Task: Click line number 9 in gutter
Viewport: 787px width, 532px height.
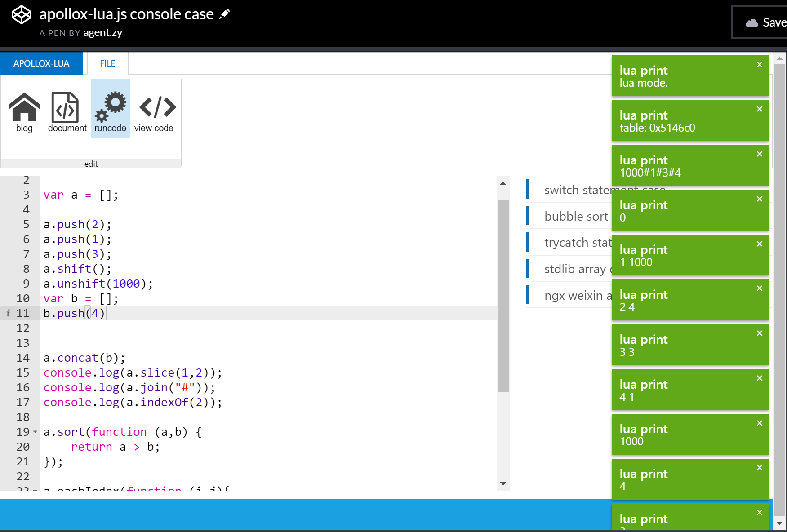Action: point(26,284)
